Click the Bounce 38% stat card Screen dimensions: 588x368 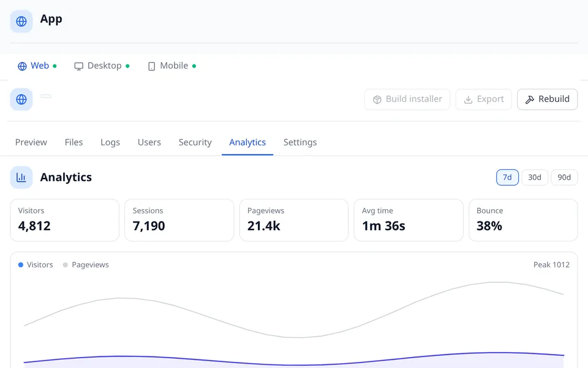click(x=523, y=220)
